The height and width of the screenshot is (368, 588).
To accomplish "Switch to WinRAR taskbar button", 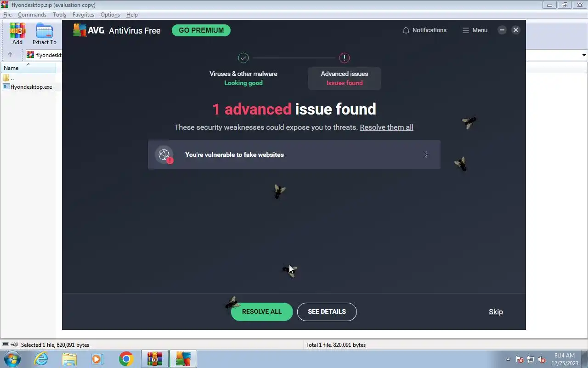I will [x=154, y=359].
